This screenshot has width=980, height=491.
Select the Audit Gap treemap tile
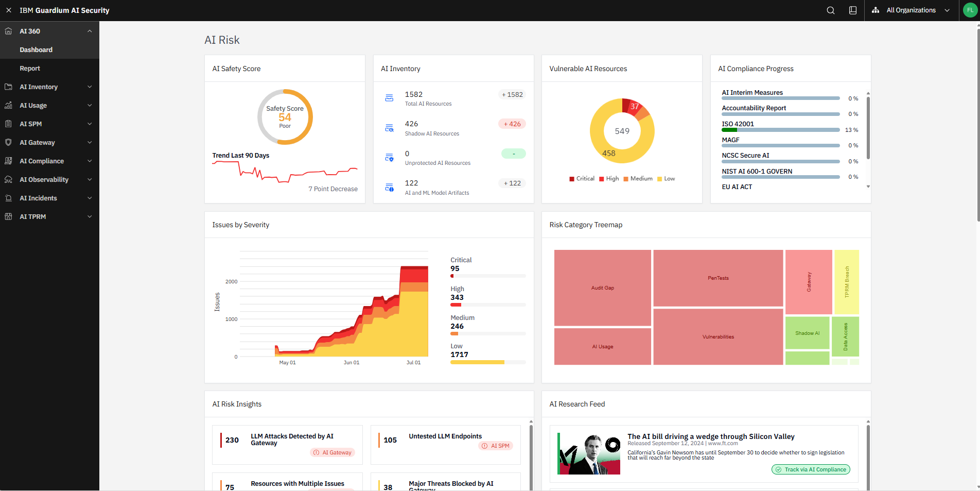coord(603,288)
